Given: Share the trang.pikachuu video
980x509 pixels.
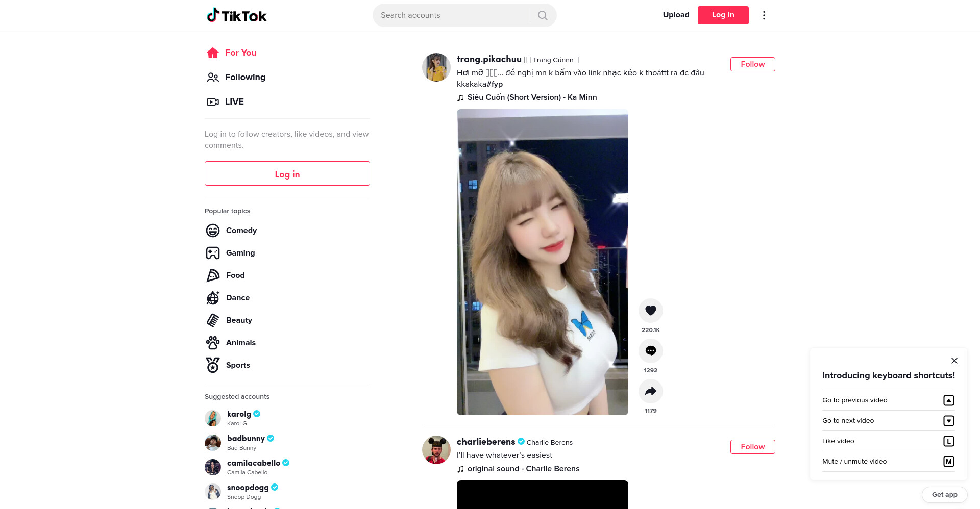Looking at the screenshot, I should pos(651,391).
